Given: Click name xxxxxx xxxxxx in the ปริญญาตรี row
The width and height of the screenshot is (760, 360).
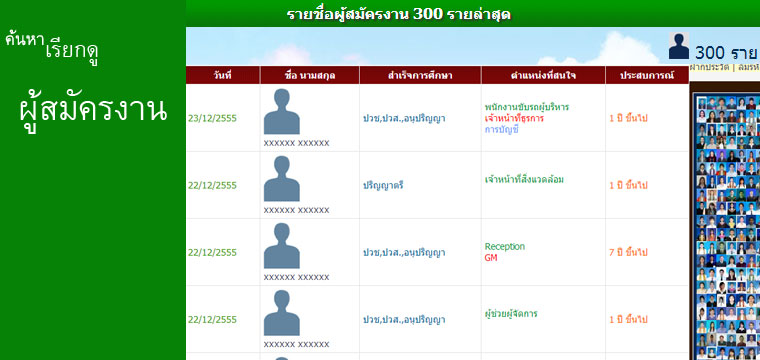Looking at the screenshot, I should [x=297, y=210].
